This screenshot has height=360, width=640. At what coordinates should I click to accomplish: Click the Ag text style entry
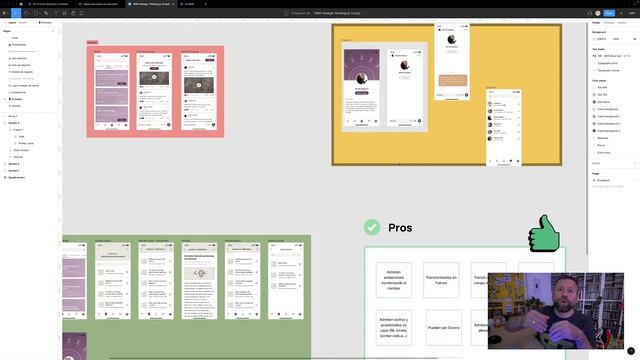(611, 56)
